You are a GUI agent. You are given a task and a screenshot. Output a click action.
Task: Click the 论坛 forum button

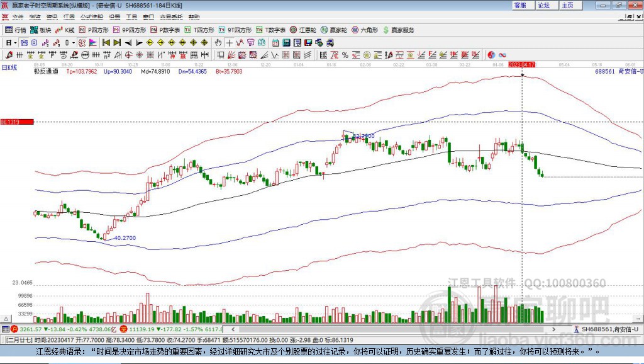tap(543, 5)
